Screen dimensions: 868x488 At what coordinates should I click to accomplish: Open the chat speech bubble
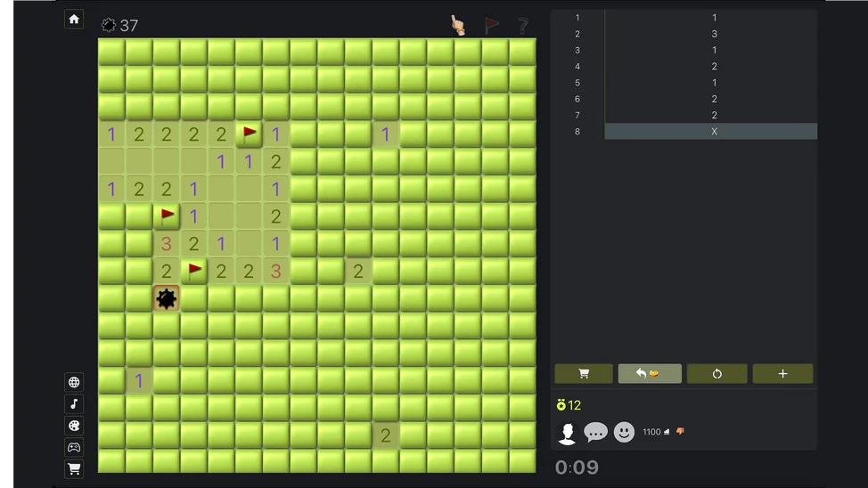coord(595,433)
